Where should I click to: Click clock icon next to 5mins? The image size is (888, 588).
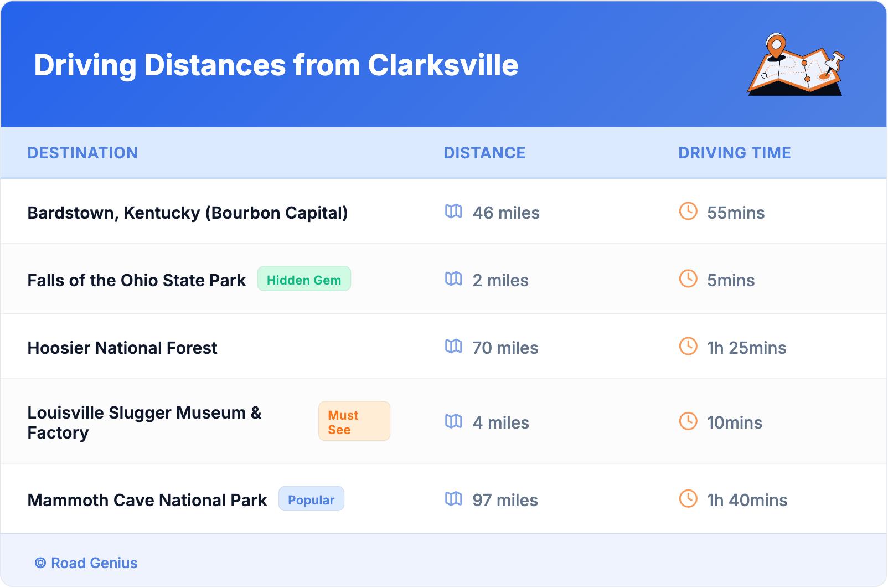pos(688,278)
